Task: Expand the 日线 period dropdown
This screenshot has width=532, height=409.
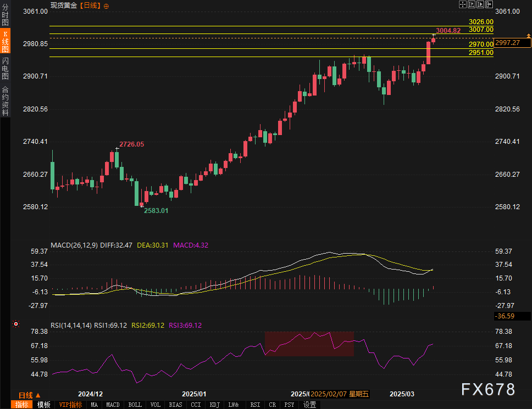Action: click(x=29, y=395)
